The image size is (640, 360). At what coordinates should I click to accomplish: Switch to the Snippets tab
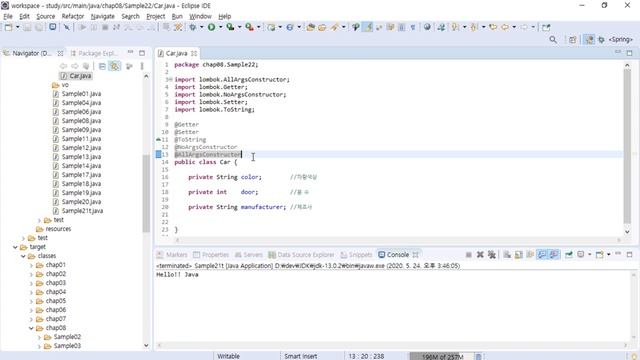pyautogui.click(x=356, y=255)
